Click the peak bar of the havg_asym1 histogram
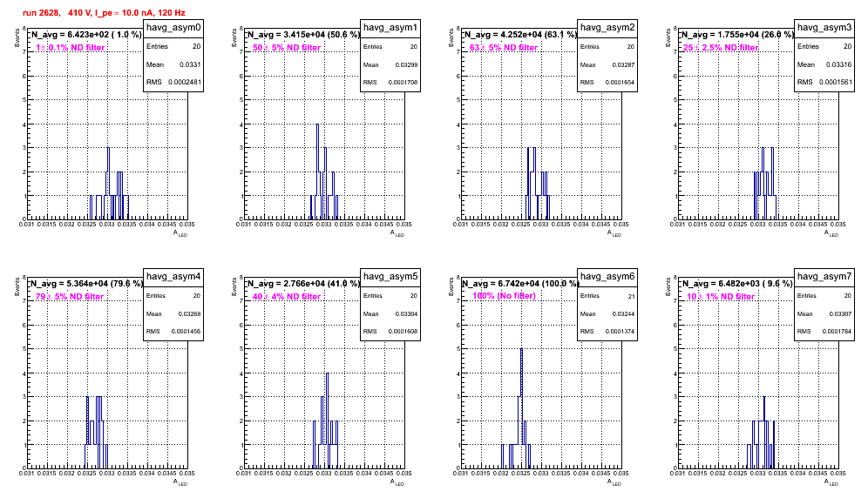 [x=318, y=172]
